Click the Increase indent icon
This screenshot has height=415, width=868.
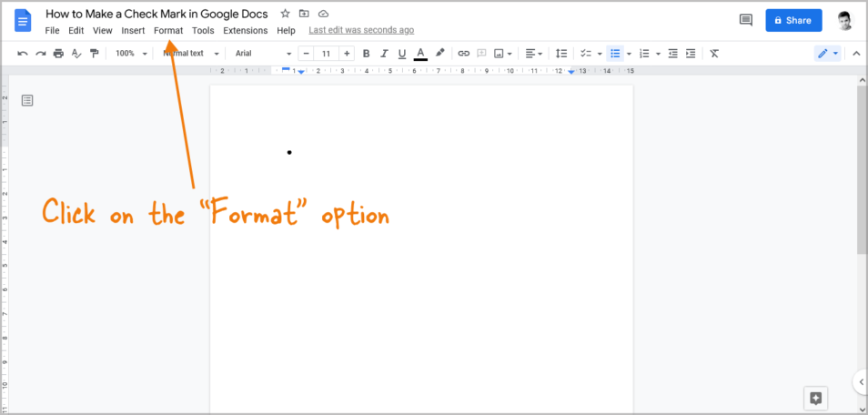tap(691, 54)
